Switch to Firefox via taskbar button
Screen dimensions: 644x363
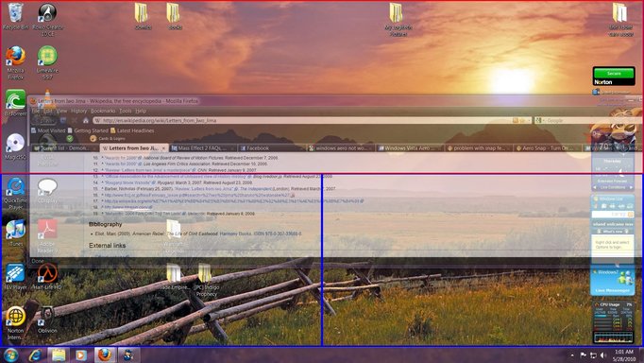pyautogui.click(x=105, y=355)
